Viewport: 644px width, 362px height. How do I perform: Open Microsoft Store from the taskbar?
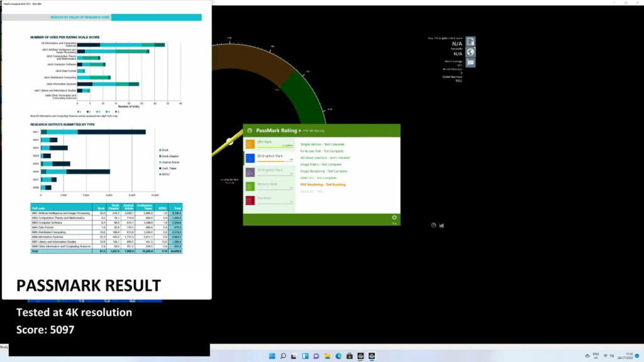tap(350, 356)
